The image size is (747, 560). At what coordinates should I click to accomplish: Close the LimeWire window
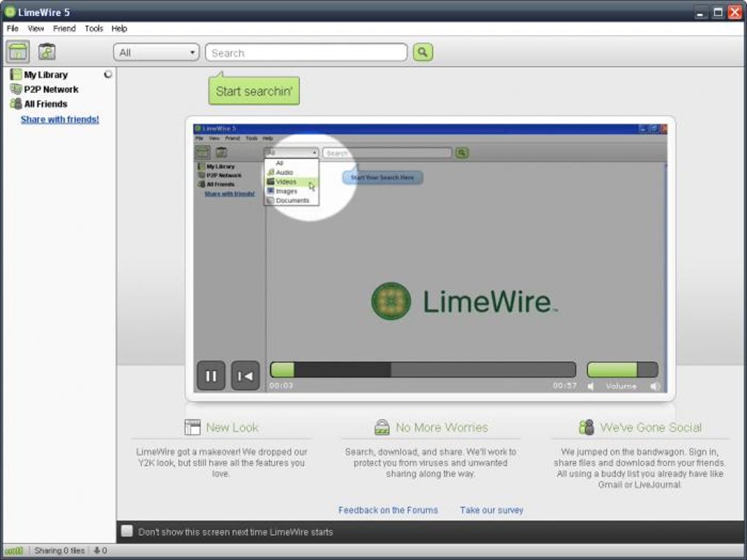(x=735, y=12)
